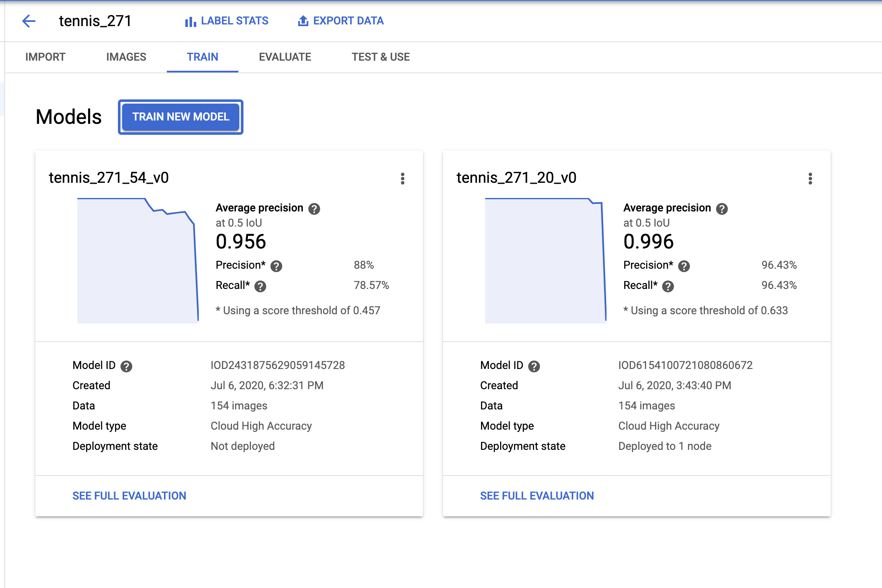The width and height of the screenshot is (882, 588).
Task: Click tennis_271_20_v0 precision-recall chart
Action: [545, 261]
